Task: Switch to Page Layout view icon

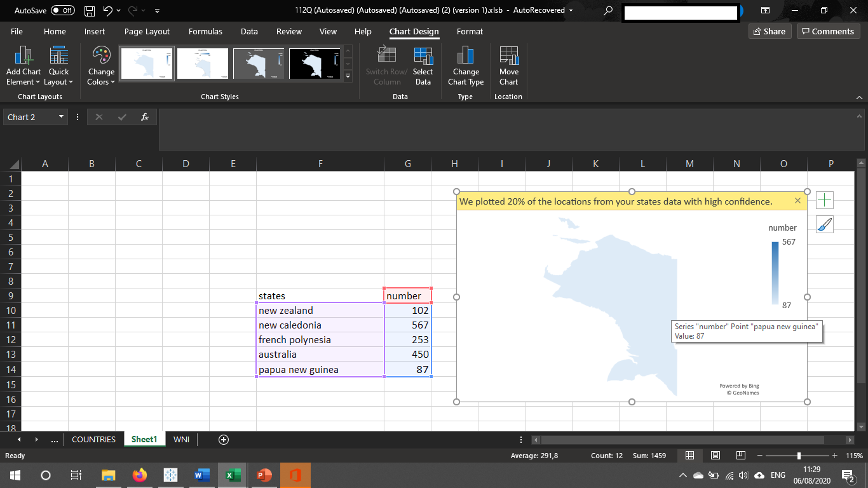Action: (x=715, y=456)
